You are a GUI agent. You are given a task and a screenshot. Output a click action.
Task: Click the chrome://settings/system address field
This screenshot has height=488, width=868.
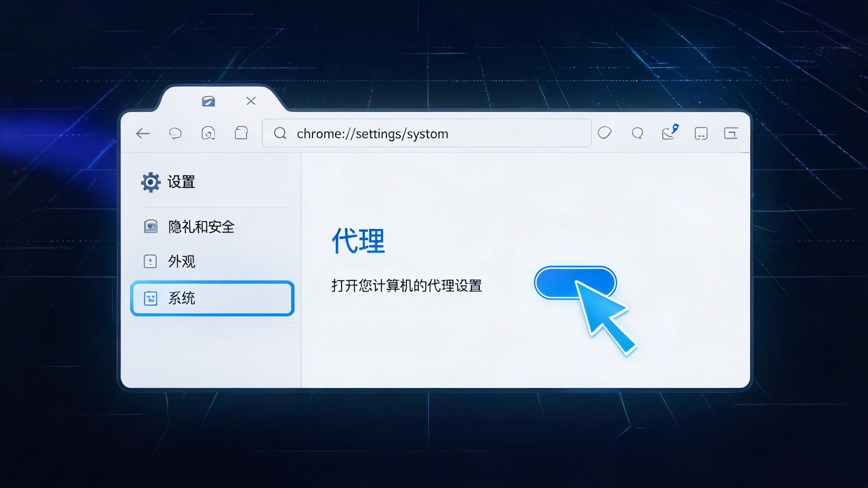pos(427,133)
